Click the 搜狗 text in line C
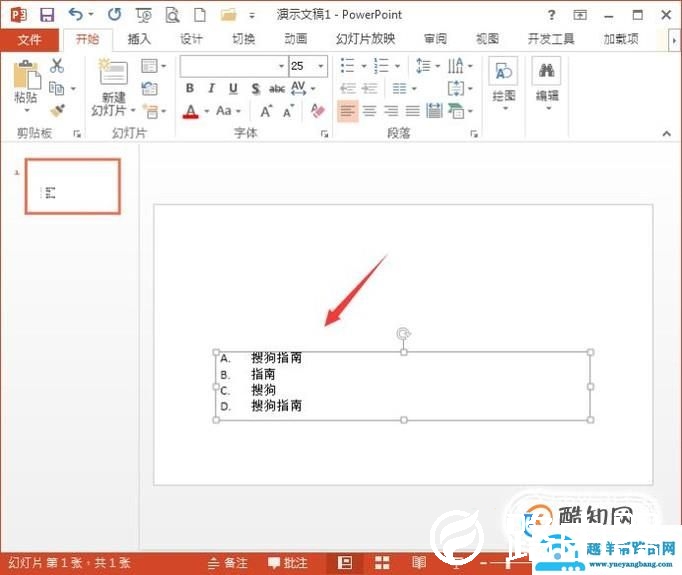682x575 pixels. click(x=264, y=390)
